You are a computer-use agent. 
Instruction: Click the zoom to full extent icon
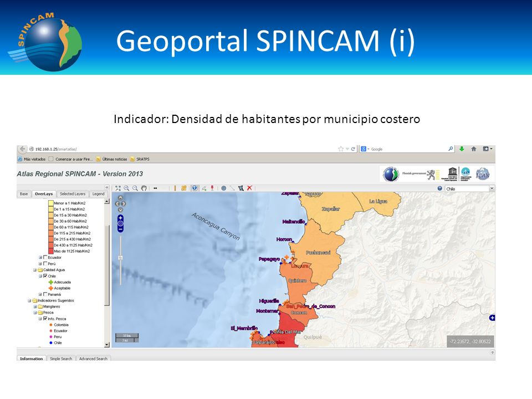117,188
